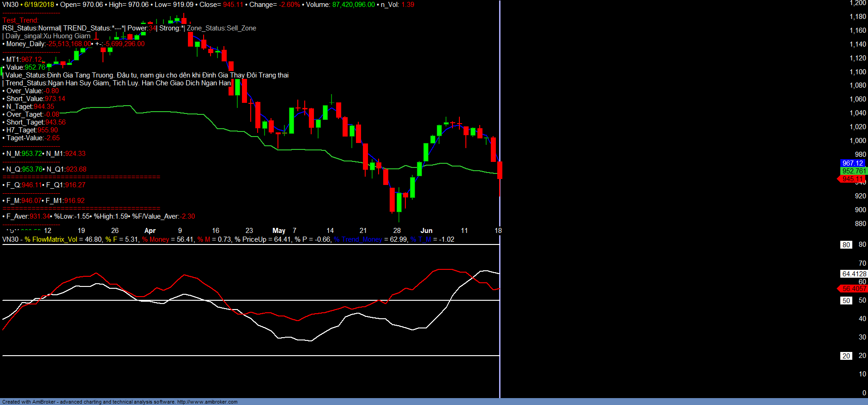Screen dimensions: 868x405
Task: Click the F_Aver:931.34 readout text
Action: pyautogui.click(x=28, y=216)
